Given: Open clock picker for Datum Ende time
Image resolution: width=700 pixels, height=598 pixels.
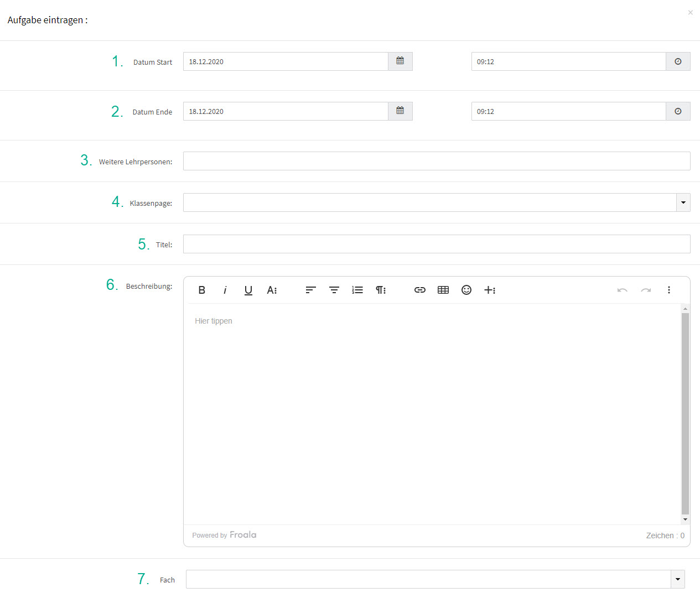Looking at the screenshot, I should point(678,111).
